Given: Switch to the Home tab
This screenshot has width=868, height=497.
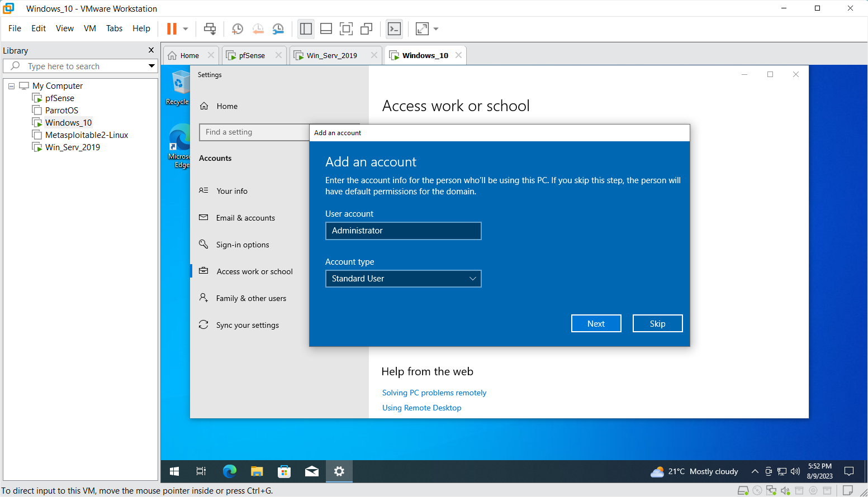Looking at the screenshot, I should pyautogui.click(x=189, y=55).
